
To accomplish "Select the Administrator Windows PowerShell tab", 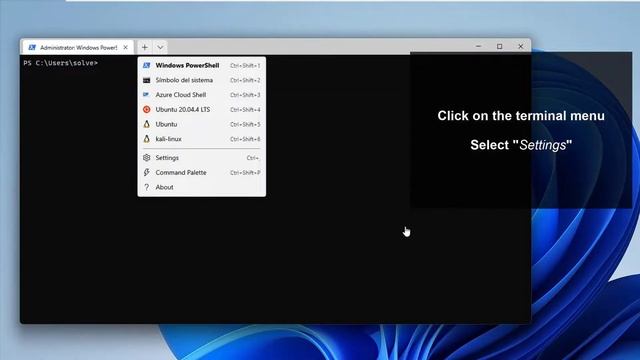I will 78,47.
